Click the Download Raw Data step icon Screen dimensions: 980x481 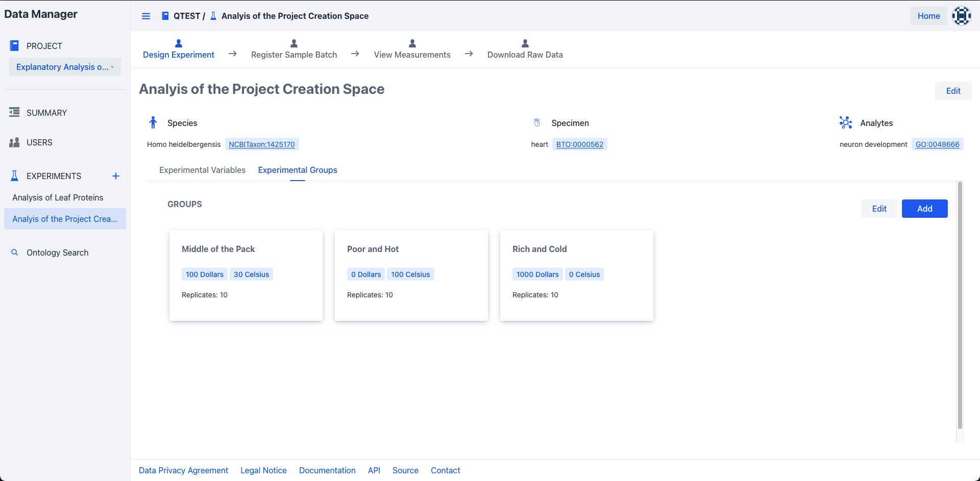tap(525, 43)
